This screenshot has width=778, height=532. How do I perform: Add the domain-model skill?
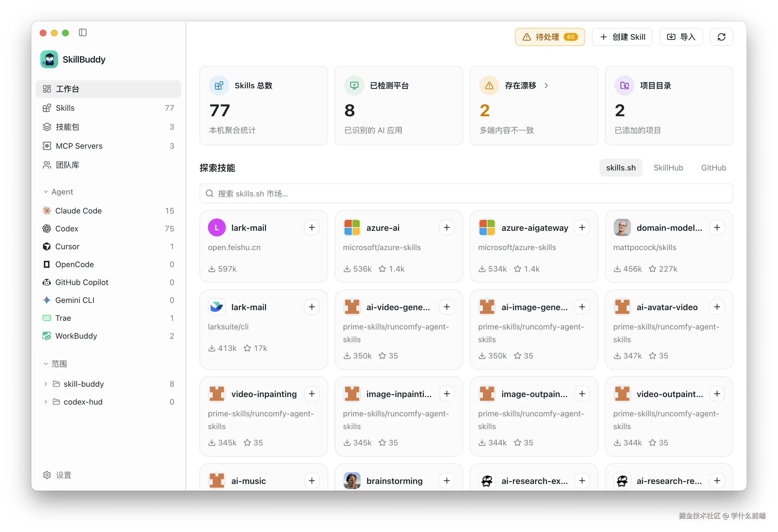pos(717,228)
